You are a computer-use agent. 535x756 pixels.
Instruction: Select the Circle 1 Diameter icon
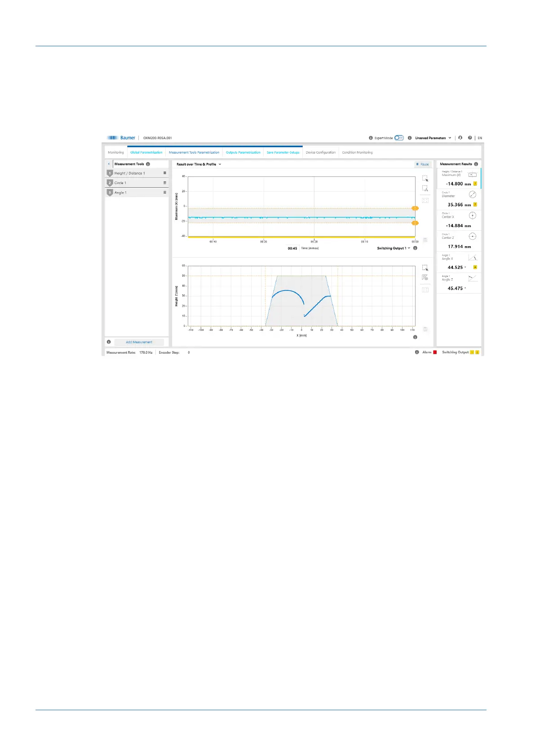click(x=473, y=194)
